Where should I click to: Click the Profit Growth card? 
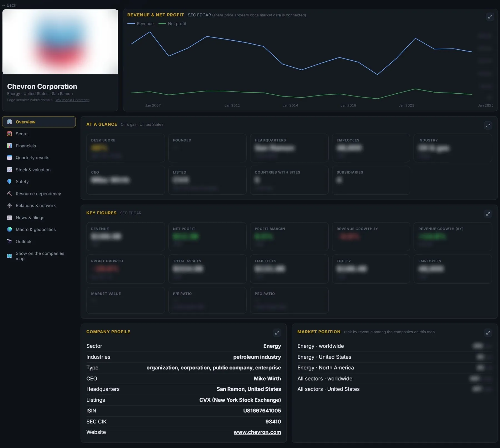[x=126, y=269]
